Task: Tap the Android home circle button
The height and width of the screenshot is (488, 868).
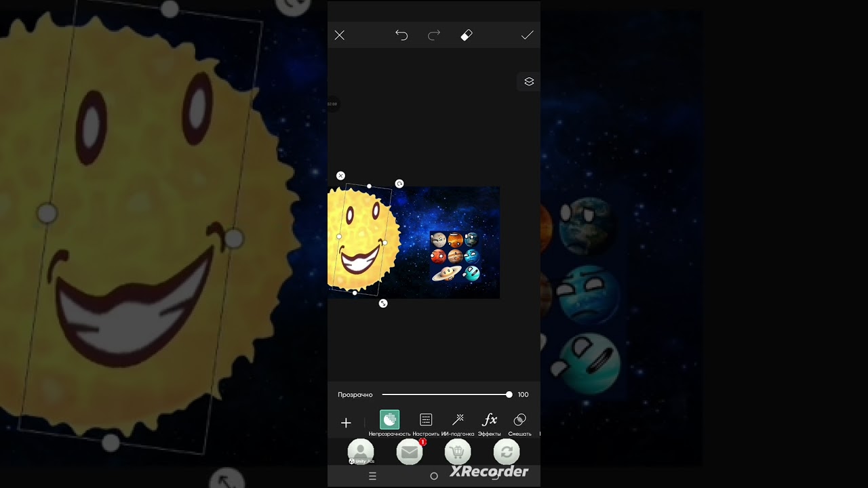Action: (434, 476)
